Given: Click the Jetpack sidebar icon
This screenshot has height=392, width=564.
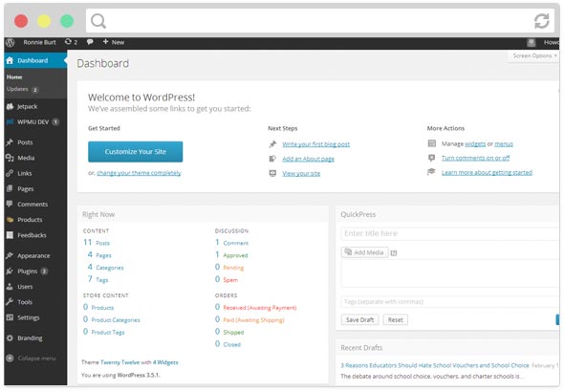Looking at the screenshot, I should click(x=10, y=106).
